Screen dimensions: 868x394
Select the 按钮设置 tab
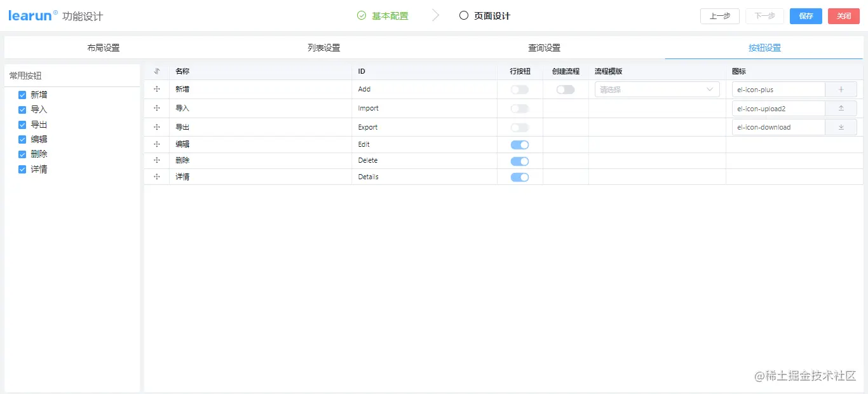764,48
